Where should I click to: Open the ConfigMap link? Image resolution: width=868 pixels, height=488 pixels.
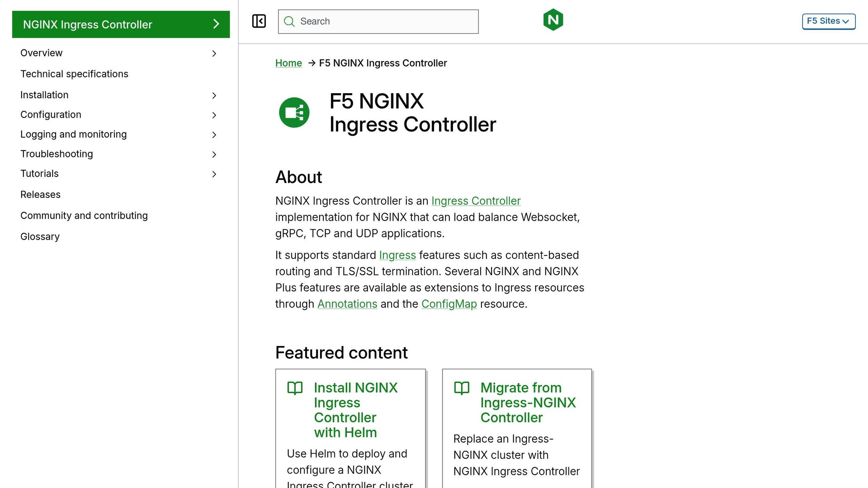tap(449, 304)
